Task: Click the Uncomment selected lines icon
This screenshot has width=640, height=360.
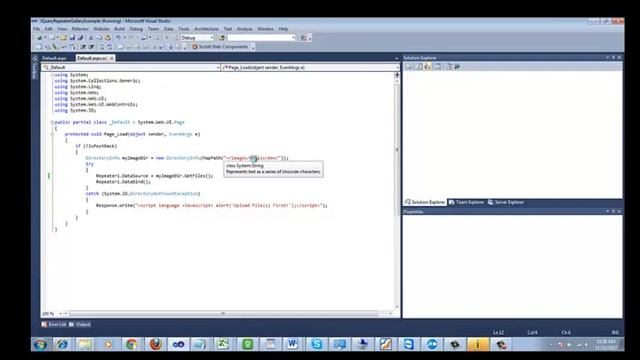Action: pyautogui.click(x=110, y=47)
